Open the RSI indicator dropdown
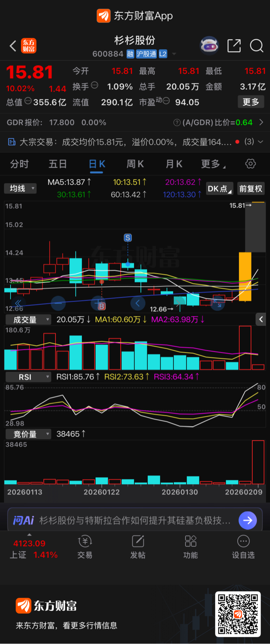Image resolution: width=270 pixels, height=644 pixels. 28,377
